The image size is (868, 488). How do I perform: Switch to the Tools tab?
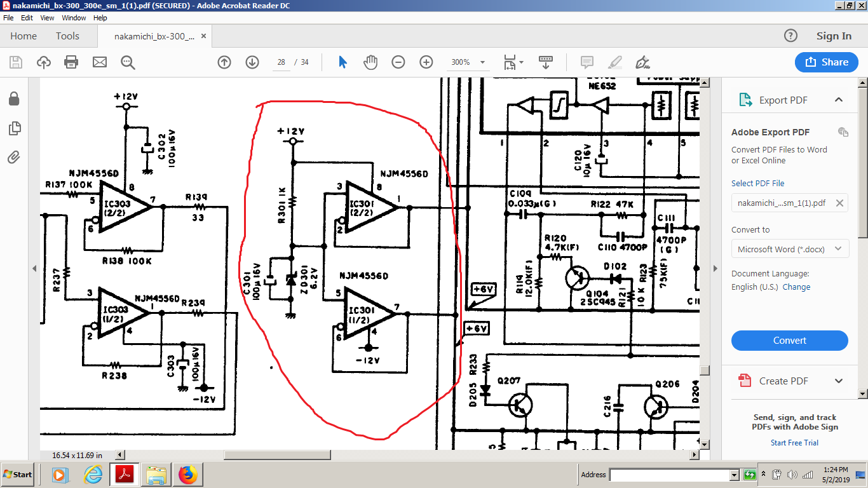tap(67, 36)
